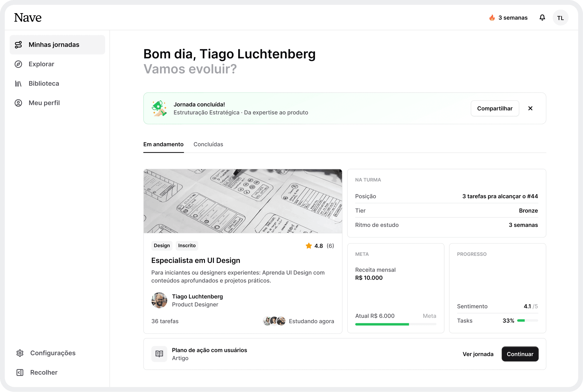The image size is (583, 392).
Task: Open Configurações via the gear icon
Action: click(x=20, y=353)
